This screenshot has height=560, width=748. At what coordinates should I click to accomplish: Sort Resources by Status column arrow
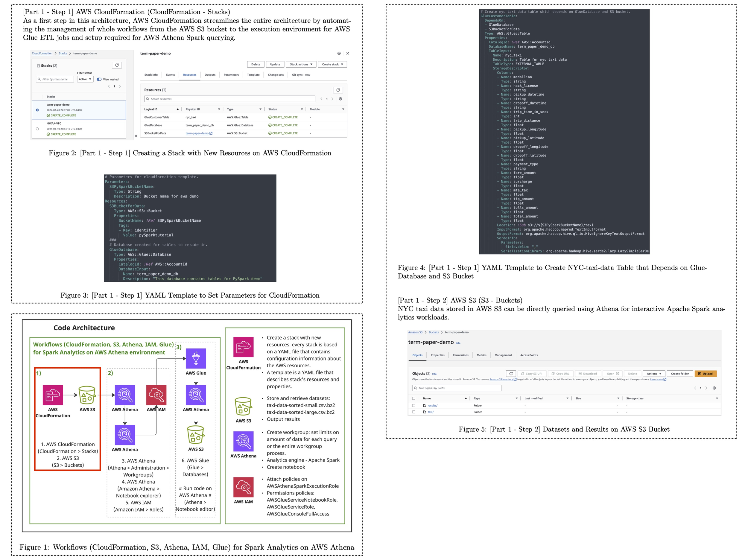point(302,109)
